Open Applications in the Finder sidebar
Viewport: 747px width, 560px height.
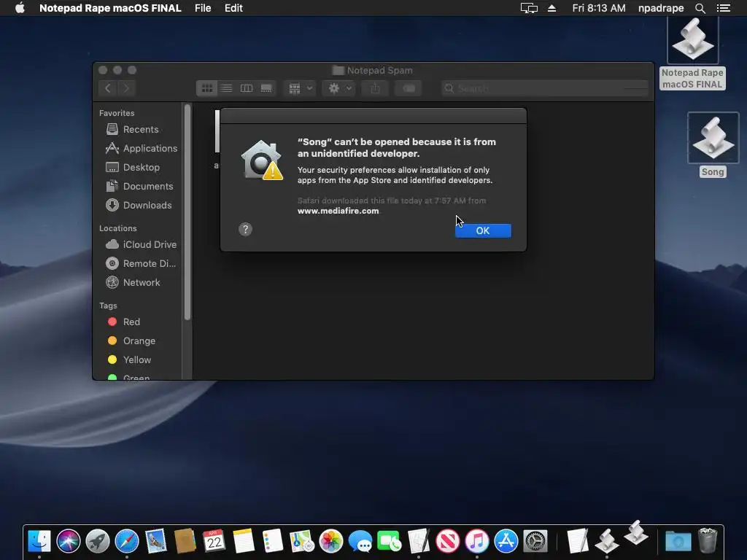141,149
